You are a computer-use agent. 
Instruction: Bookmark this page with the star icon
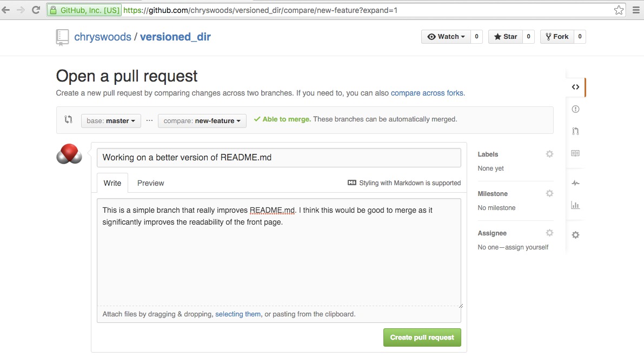619,10
